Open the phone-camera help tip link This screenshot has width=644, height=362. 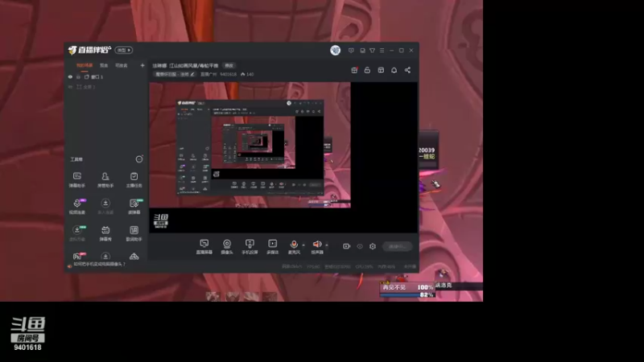(99, 265)
